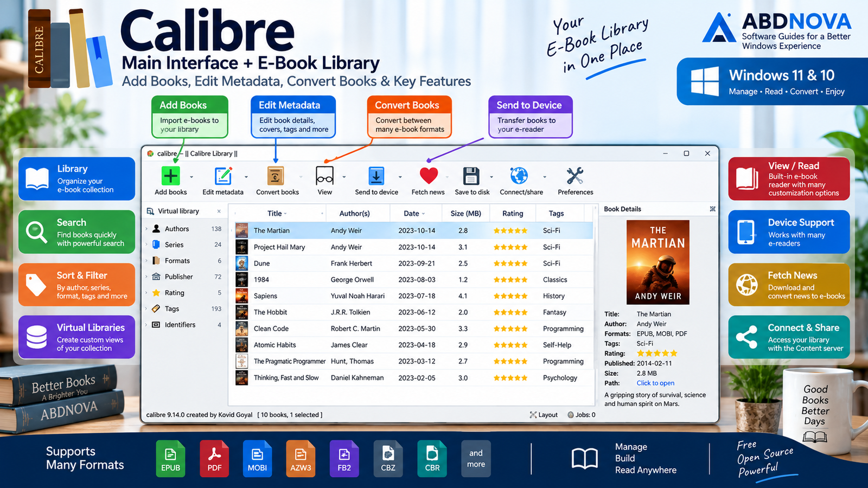
Task: Select 'Project Hail Mary' title
Action: (279, 247)
